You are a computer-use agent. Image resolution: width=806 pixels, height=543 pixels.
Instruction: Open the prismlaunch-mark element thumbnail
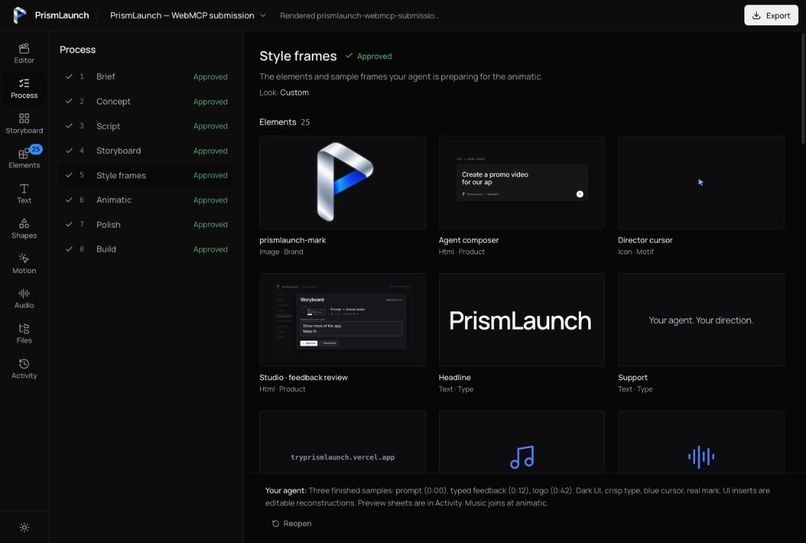click(x=342, y=182)
